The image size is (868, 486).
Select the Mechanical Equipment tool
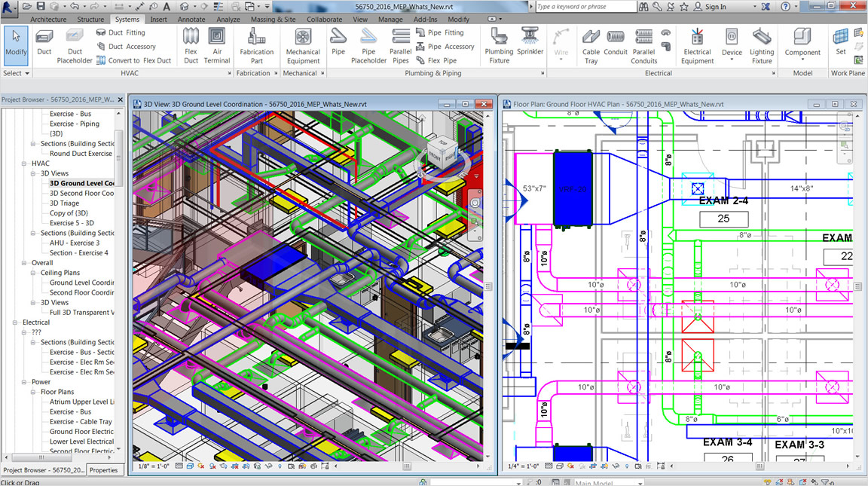click(303, 44)
